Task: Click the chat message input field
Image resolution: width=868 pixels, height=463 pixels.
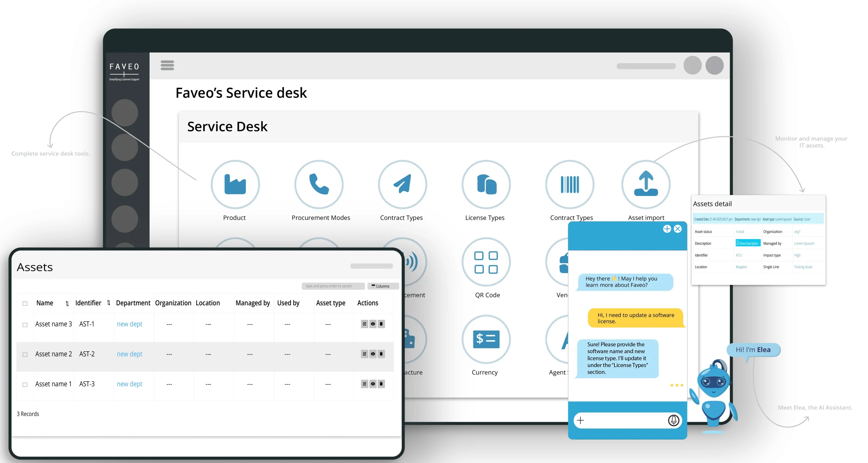Action: 627,421
